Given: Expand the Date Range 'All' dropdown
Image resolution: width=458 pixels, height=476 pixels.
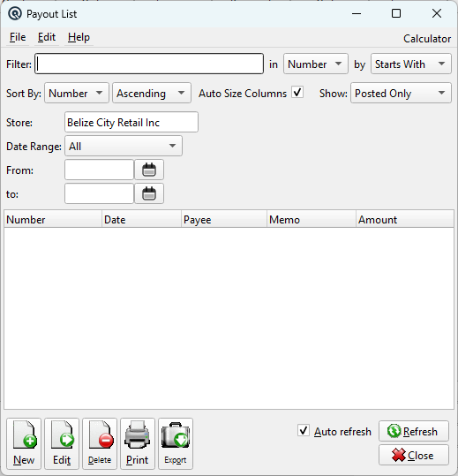Looking at the screenshot, I should click(x=124, y=146).
